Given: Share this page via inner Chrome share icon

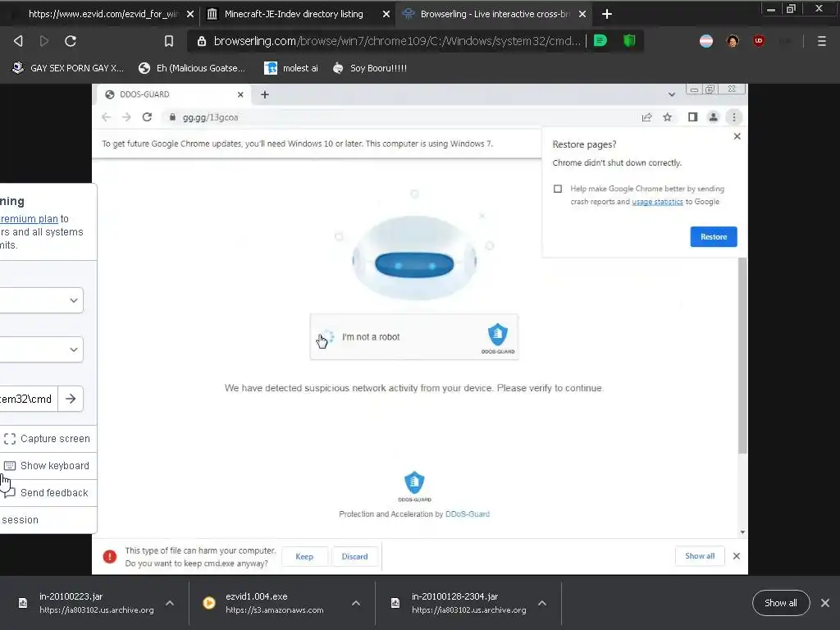Looking at the screenshot, I should pos(646,116).
